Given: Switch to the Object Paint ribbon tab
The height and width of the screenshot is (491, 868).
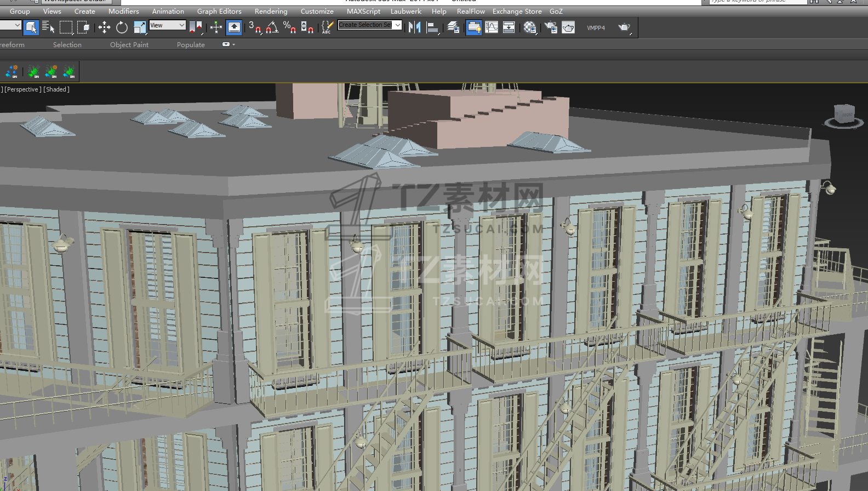Looking at the screenshot, I should (129, 44).
